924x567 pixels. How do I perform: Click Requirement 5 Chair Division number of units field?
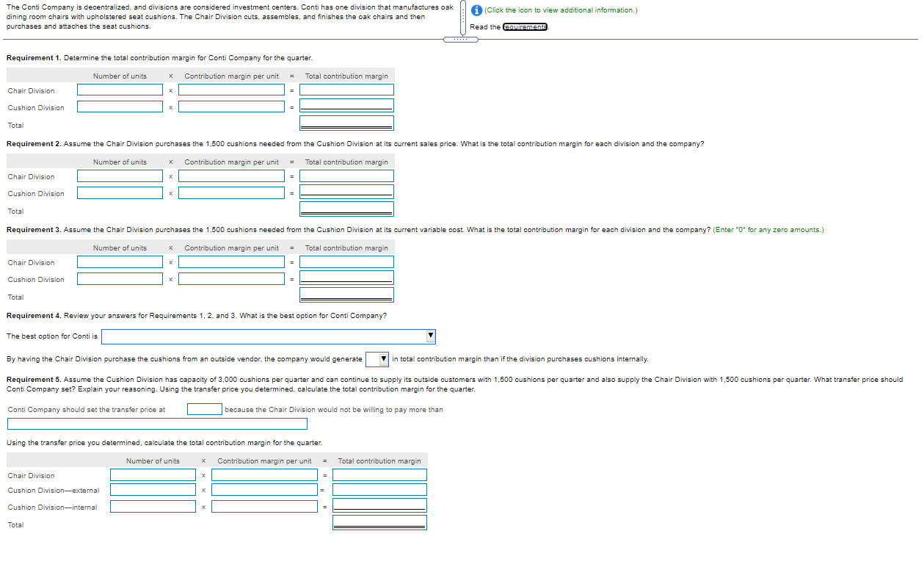pyautogui.click(x=153, y=475)
